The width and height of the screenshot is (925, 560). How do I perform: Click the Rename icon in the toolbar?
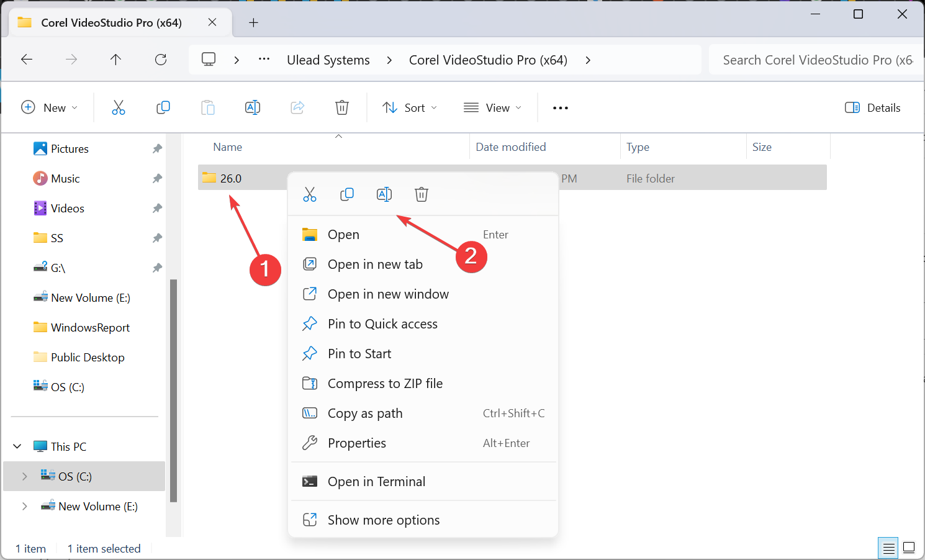[253, 108]
